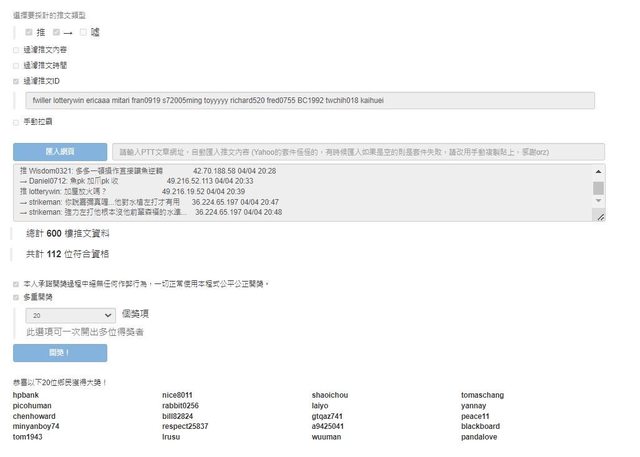640x457 pixels.
Task: Click the comments box scrollbar thumb
Action: click(599, 187)
